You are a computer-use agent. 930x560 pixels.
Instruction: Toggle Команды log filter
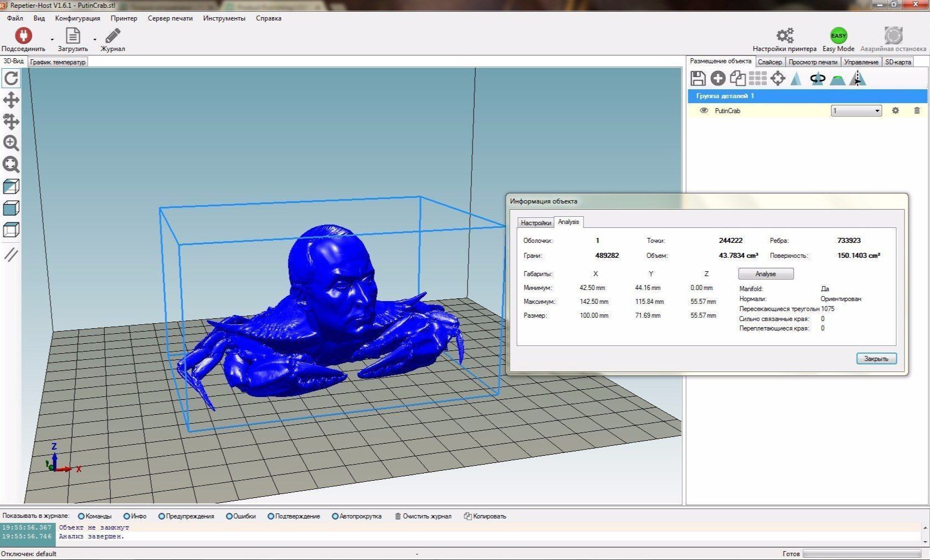95,516
